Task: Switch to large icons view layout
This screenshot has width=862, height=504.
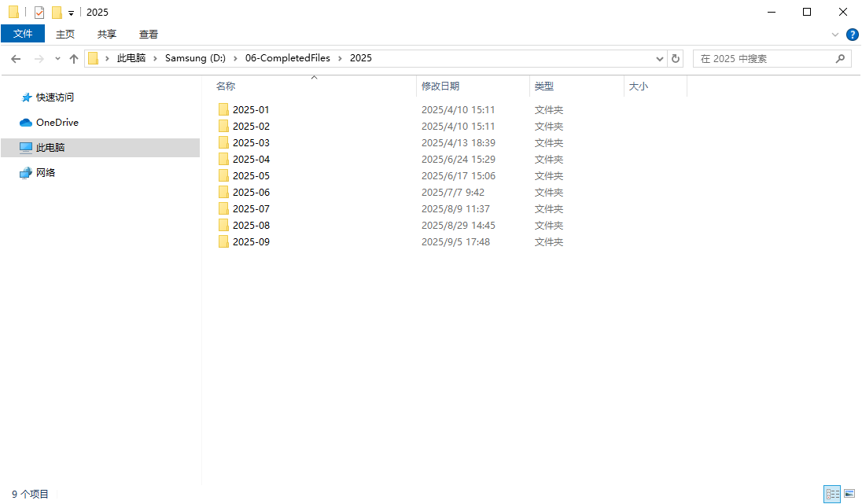Action: tap(849, 494)
